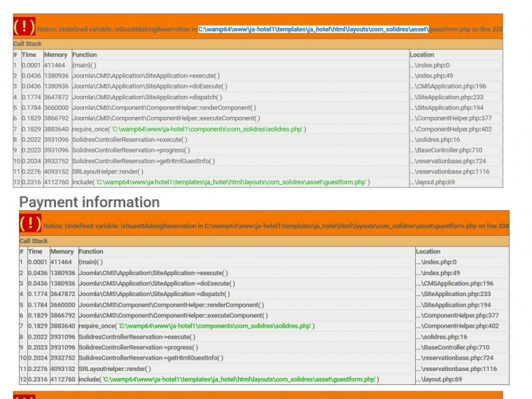Click "...\reservationbase.php:724" in the line 338 table
The width and height of the screenshot is (532, 399).
(x=454, y=358)
